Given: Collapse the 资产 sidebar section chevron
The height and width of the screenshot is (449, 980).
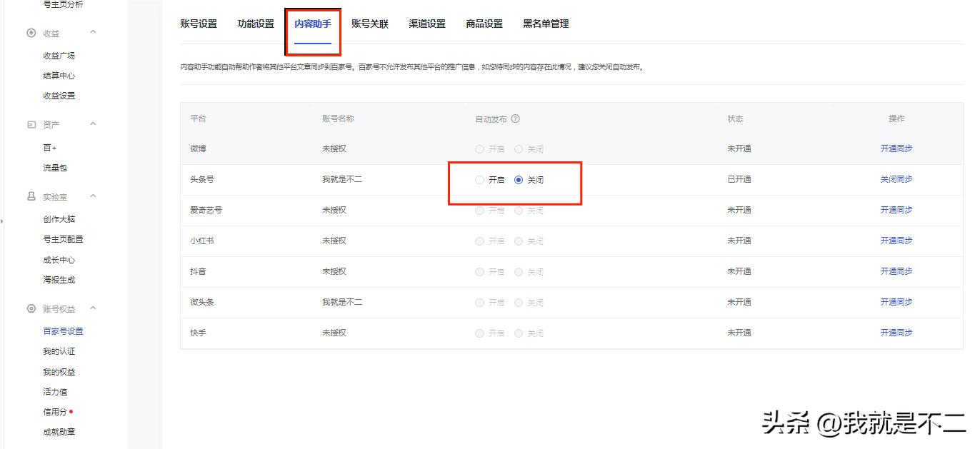Looking at the screenshot, I should pos(93,124).
